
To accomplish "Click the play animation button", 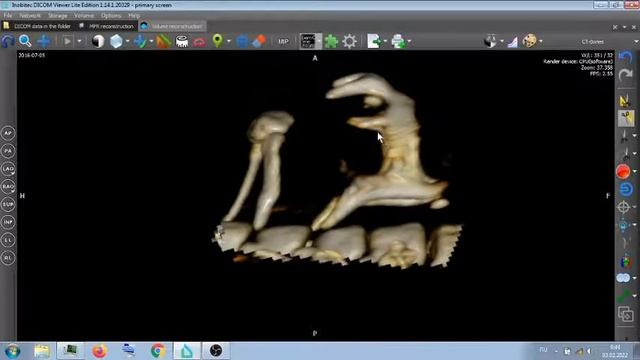I will [x=67, y=41].
